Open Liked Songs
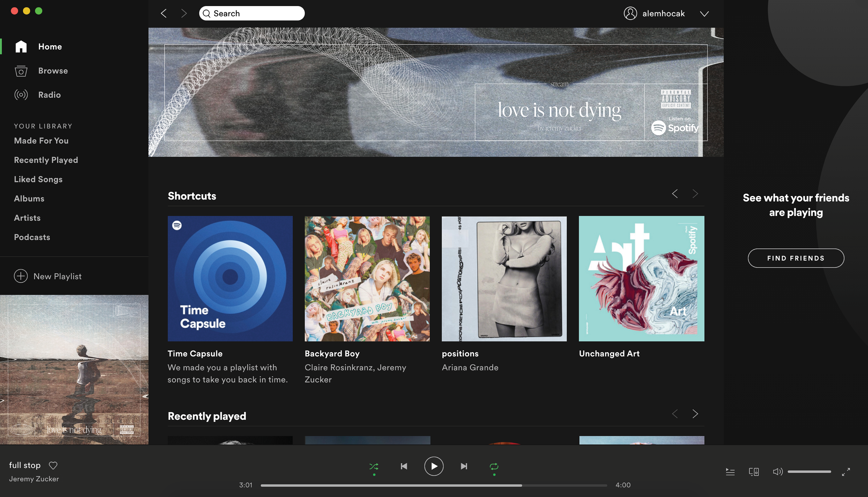This screenshot has width=868, height=497. click(38, 179)
